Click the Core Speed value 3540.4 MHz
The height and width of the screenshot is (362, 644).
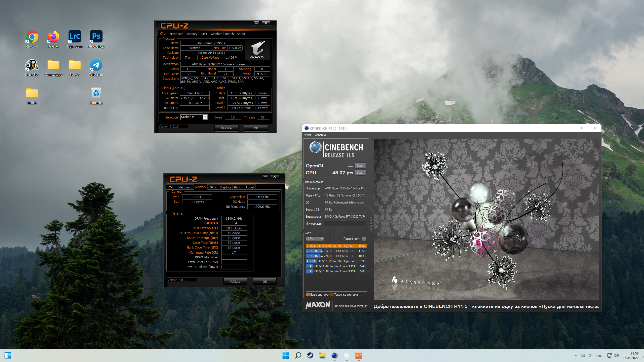195,93
